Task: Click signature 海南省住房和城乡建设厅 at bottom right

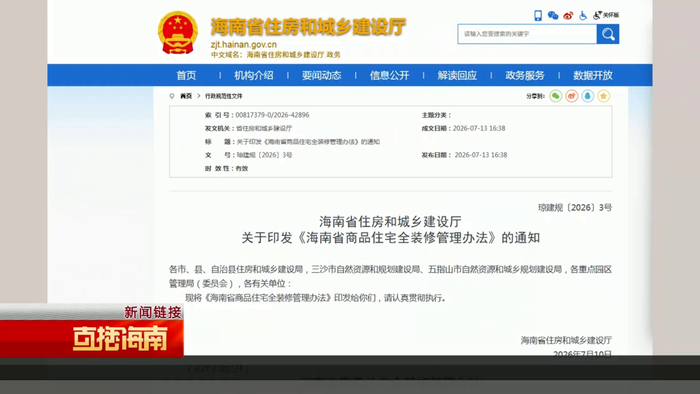Action: pyautogui.click(x=566, y=340)
